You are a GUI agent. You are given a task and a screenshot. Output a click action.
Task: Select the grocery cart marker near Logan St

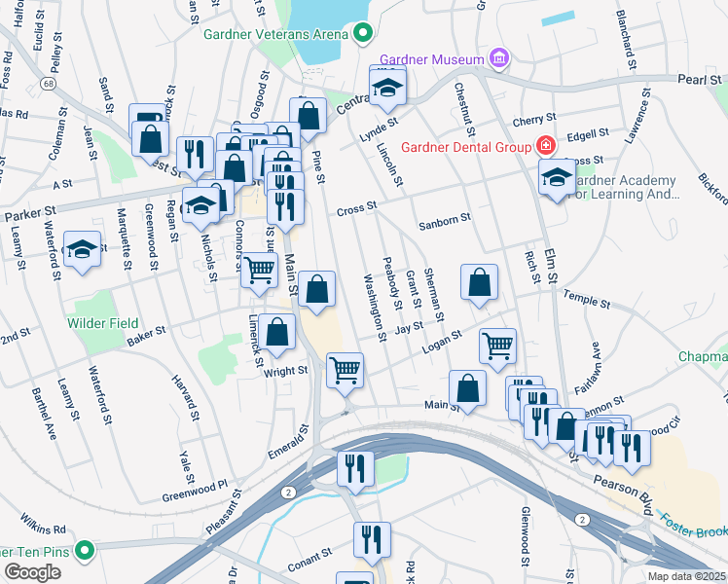pyautogui.click(x=497, y=350)
